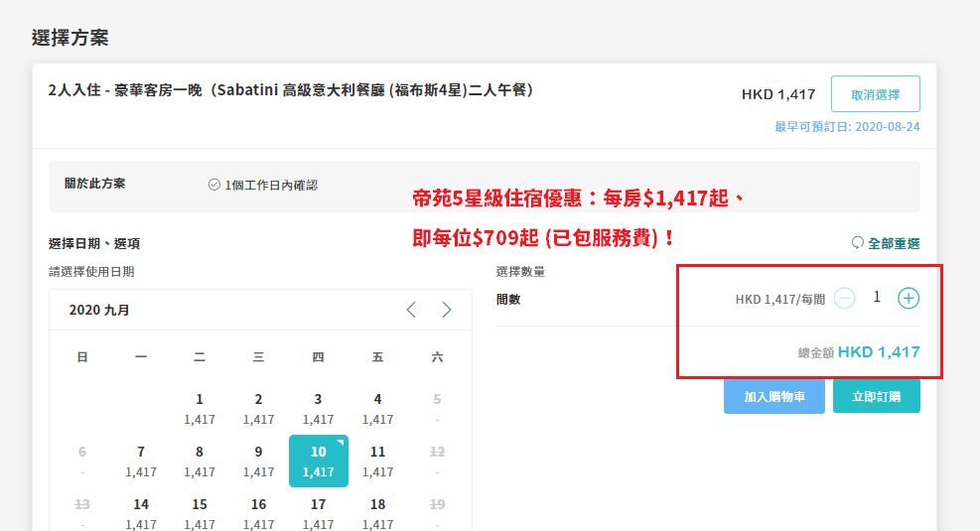This screenshot has height=531, width=980.
Task: Add to cart with 加入購物車
Action: click(774, 396)
